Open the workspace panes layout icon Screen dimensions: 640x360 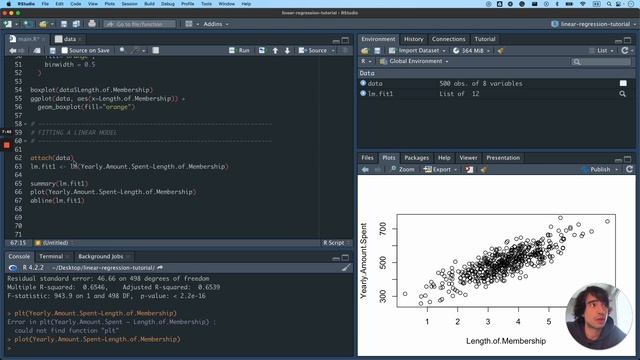(x=189, y=24)
